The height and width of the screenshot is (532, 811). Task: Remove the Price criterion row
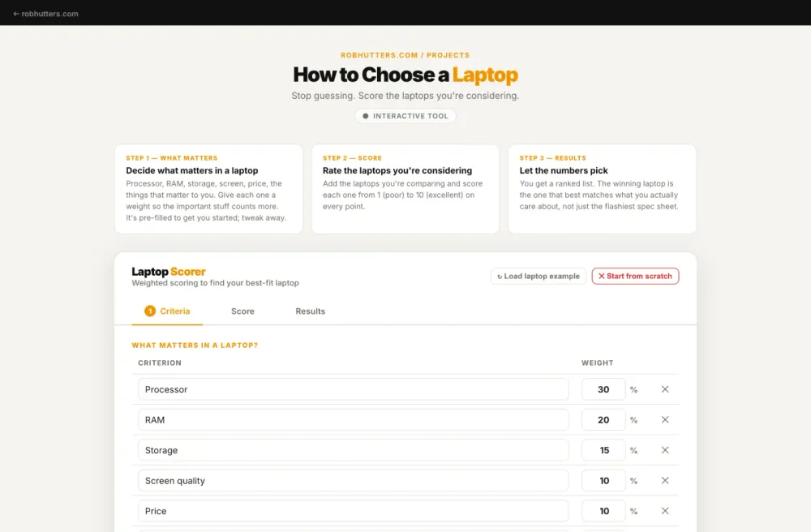point(665,511)
